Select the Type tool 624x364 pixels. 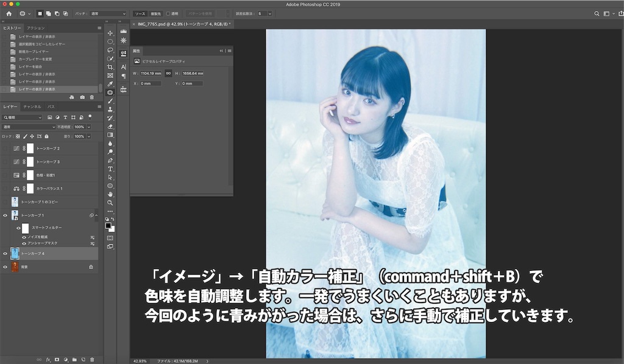(110, 170)
